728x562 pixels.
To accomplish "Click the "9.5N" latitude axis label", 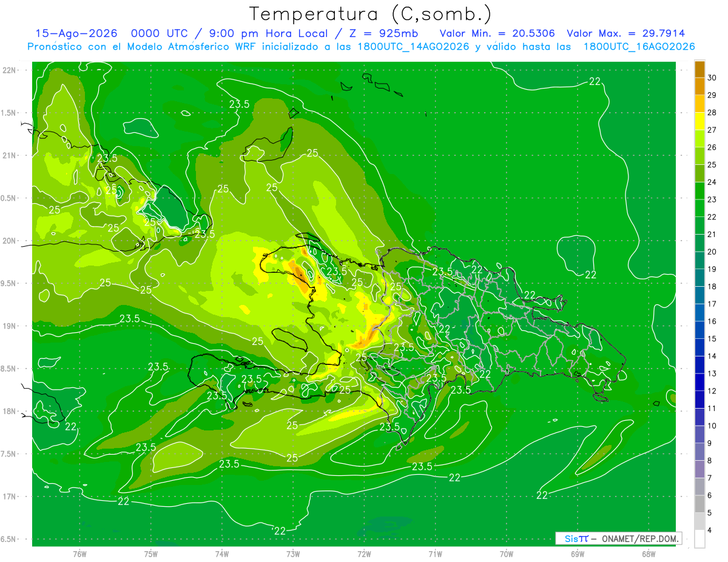I will pos(9,284).
